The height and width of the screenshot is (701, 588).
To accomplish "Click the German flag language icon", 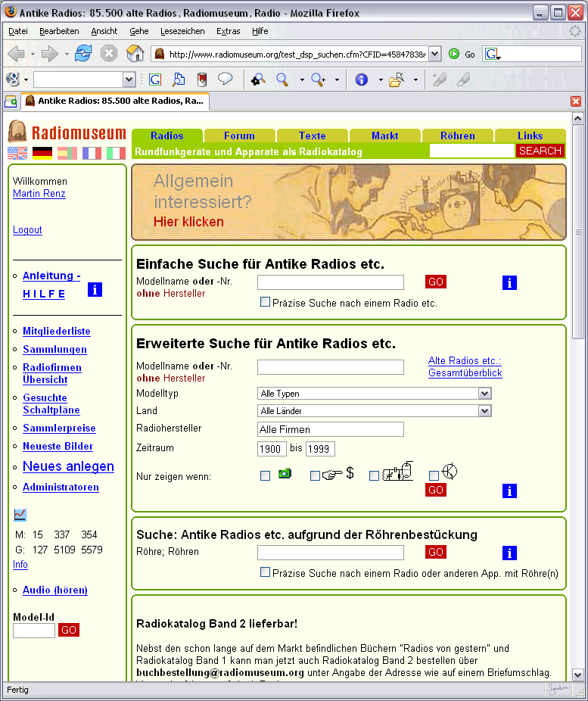I will point(42,153).
